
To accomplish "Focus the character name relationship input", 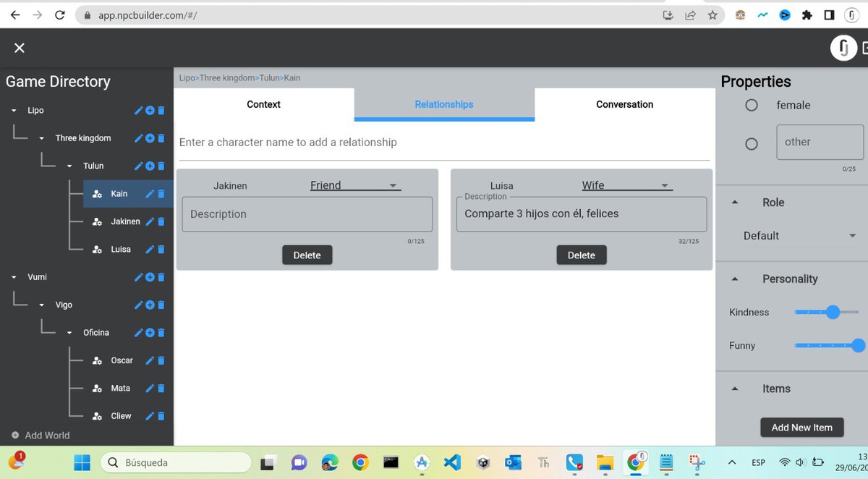I will point(444,143).
